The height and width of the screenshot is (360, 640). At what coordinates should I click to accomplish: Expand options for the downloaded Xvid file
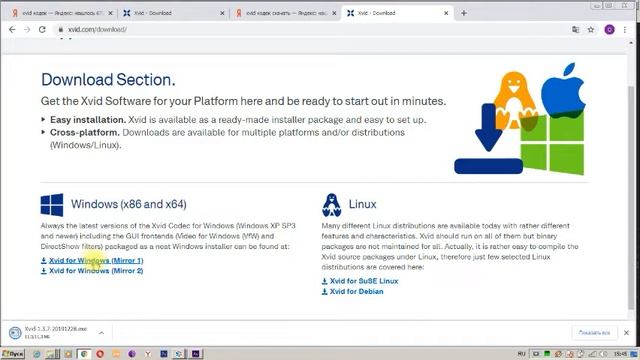101,333
